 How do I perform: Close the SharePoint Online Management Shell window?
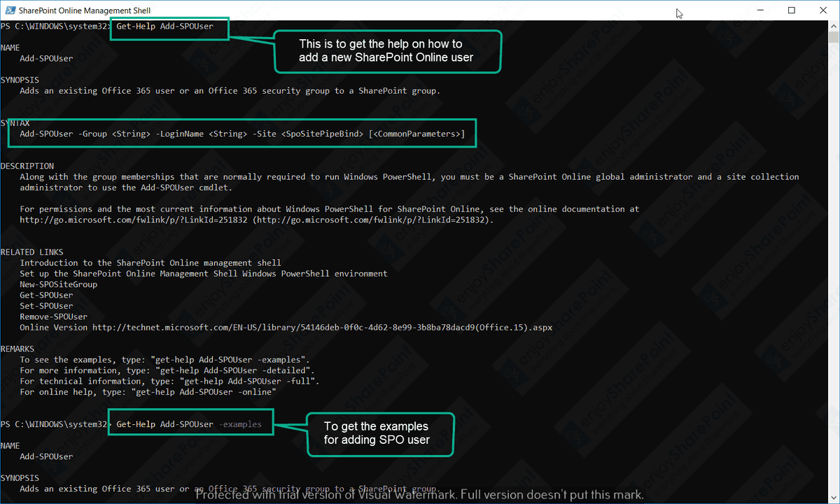[824, 10]
